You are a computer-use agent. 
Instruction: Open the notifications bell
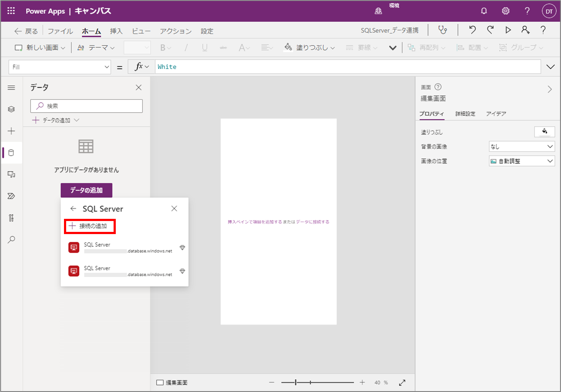point(484,11)
